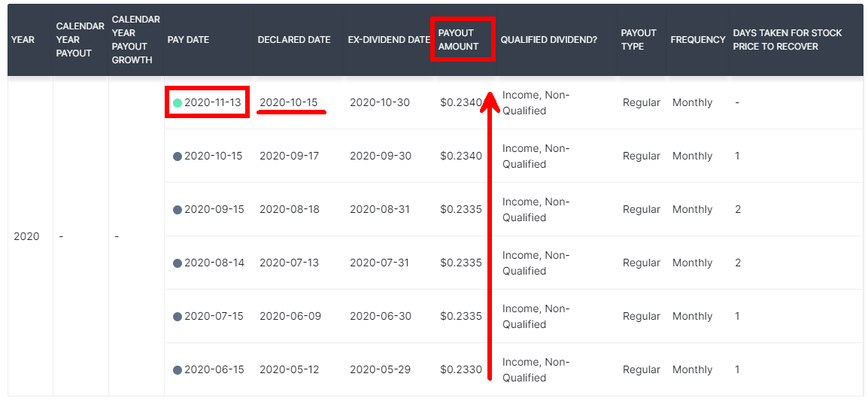Click Regular payout type in 2020-06-15 row
The width and height of the screenshot is (868, 401).
[641, 369]
